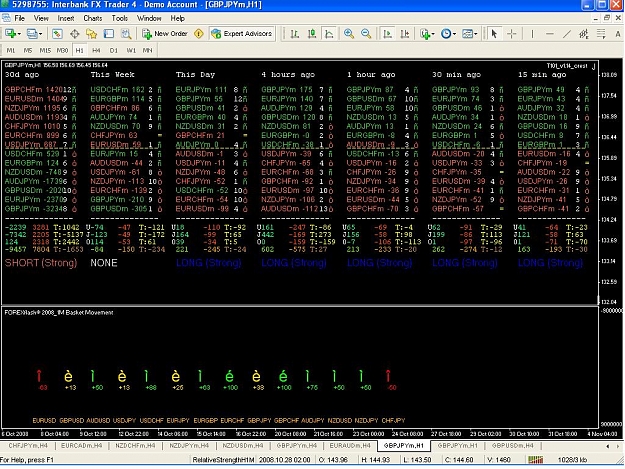Switch to EURAUDm,H4 chart tab
Viewport: 625px width, 469px height.
point(350,445)
